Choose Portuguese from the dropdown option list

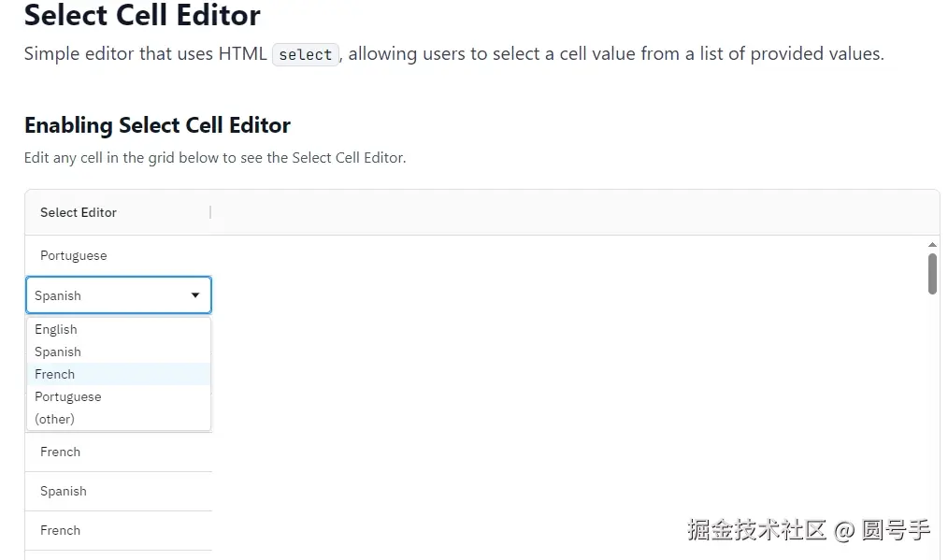(68, 396)
